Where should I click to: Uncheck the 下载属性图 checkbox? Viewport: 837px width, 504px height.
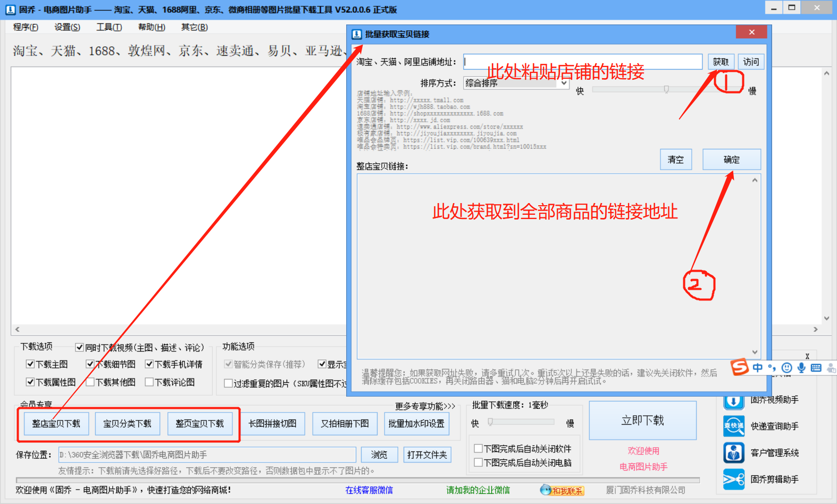coord(30,382)
